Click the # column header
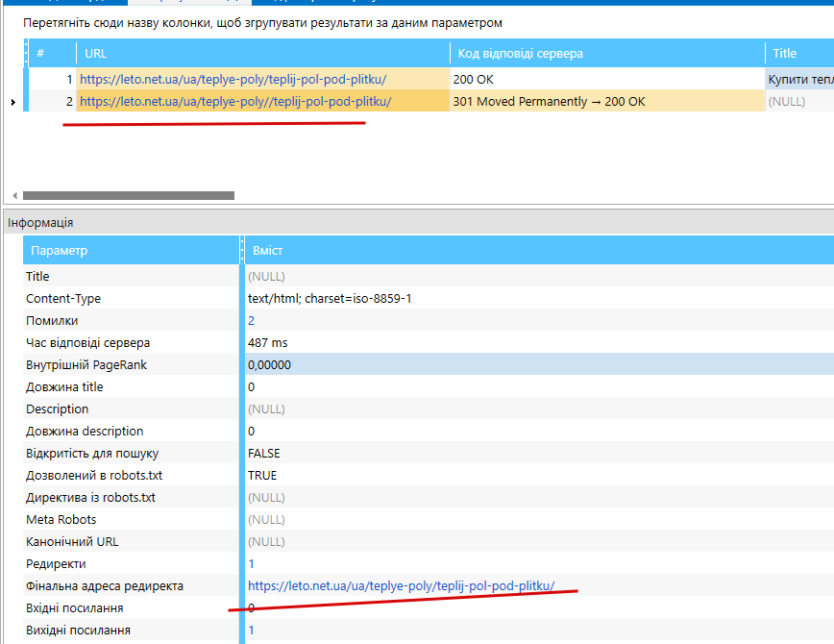The width and height of the screenshot is (834, 644). coord(52,53)
